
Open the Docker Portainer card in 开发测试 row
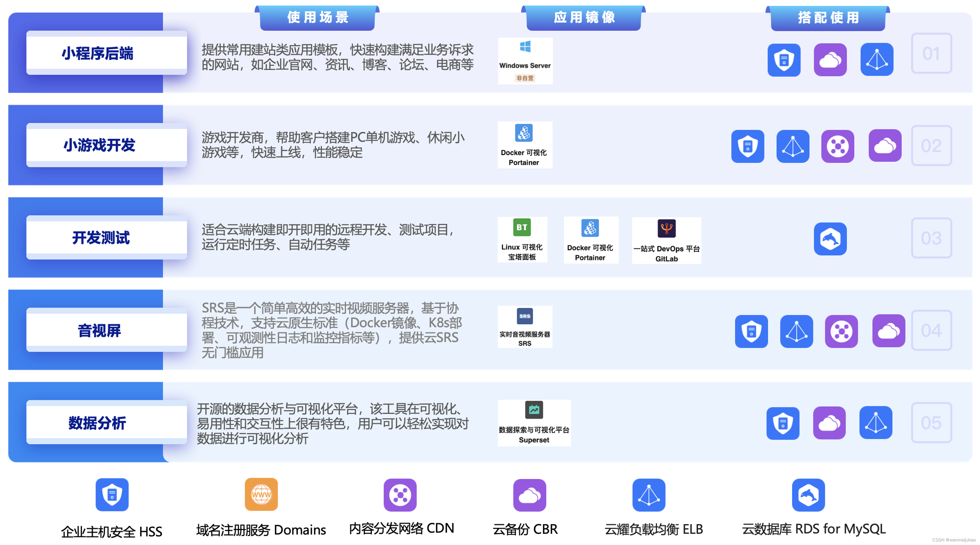(x=591, y=240)
